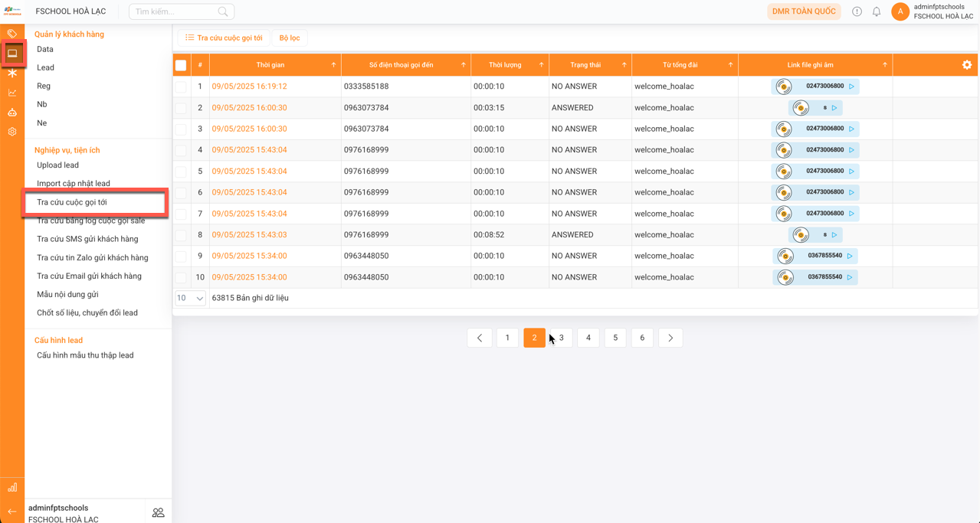The width and height of the screenshot is (980, 523).
Task: Go to previous page arrow
Action: pos(480,338)
